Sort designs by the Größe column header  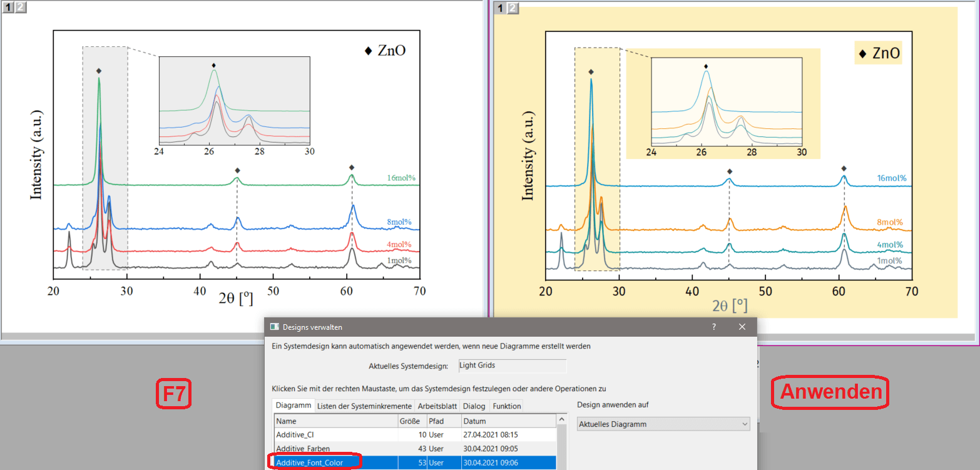point(412,421)
